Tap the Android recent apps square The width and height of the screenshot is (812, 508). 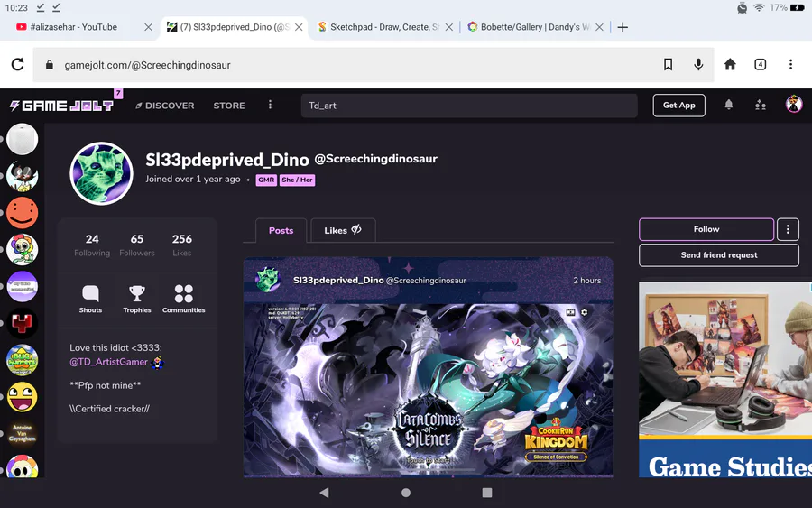tap(487, 493)
